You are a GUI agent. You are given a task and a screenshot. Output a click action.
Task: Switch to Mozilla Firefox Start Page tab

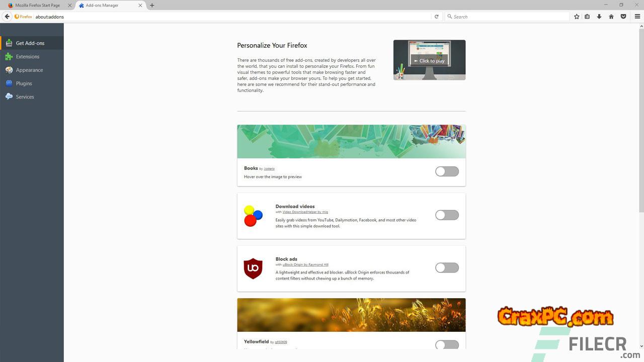tap(37, 5)
